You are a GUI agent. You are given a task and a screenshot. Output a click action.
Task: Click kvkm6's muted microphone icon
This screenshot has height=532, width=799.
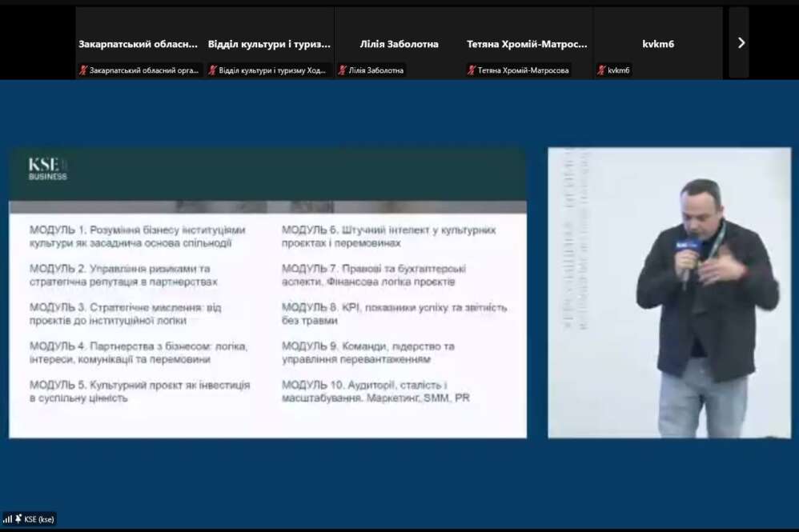(x=602, y=70)
